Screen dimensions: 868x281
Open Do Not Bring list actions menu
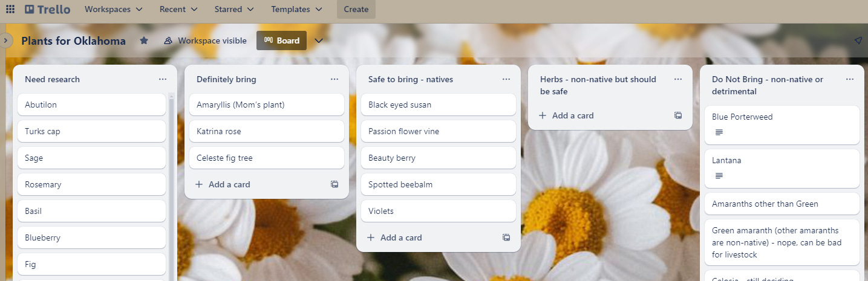[850, 79]
